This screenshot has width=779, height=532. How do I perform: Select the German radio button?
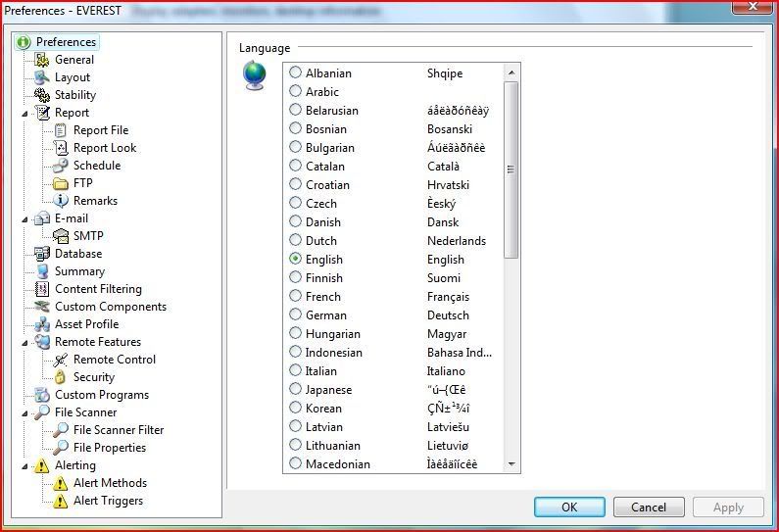pyautogui.click(x=295, y=314)
